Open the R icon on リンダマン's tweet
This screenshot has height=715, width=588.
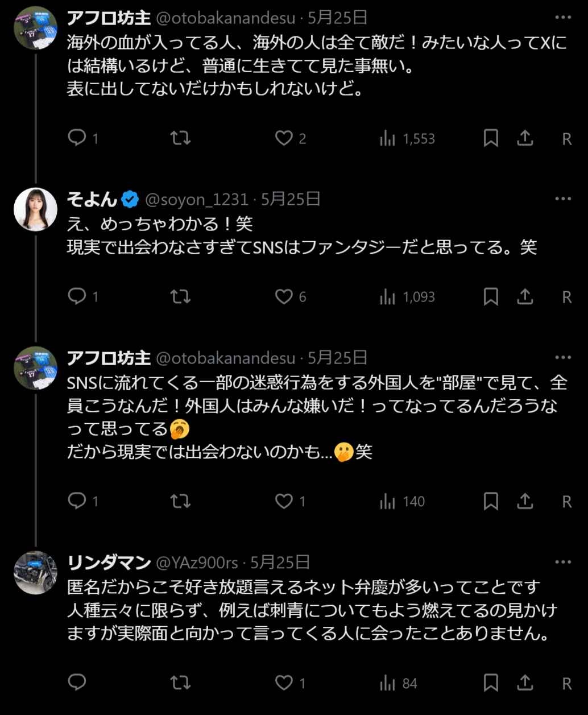[x=566, y=683]
